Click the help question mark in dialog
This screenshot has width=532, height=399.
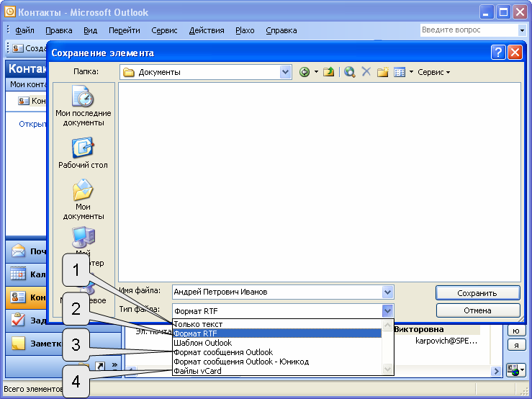pyautogui.click(x=498, y=53)
